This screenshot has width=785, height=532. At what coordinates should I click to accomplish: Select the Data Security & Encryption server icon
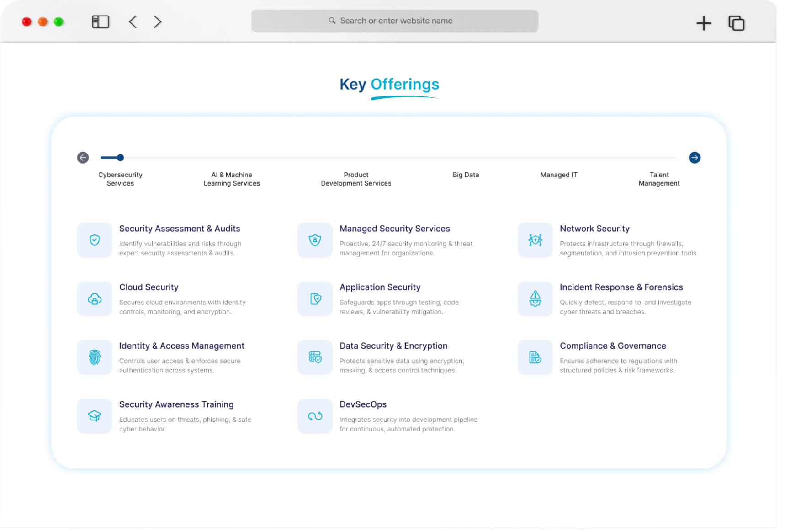[x=314, y=357]
